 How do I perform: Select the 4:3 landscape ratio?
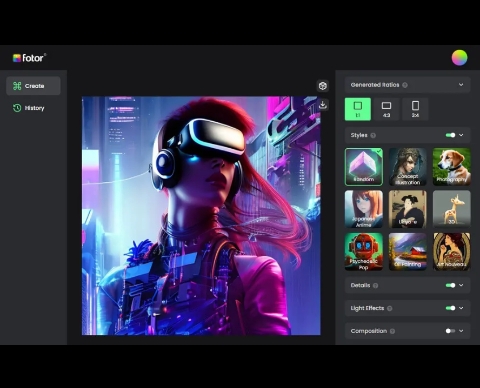(x=386, y=109)
